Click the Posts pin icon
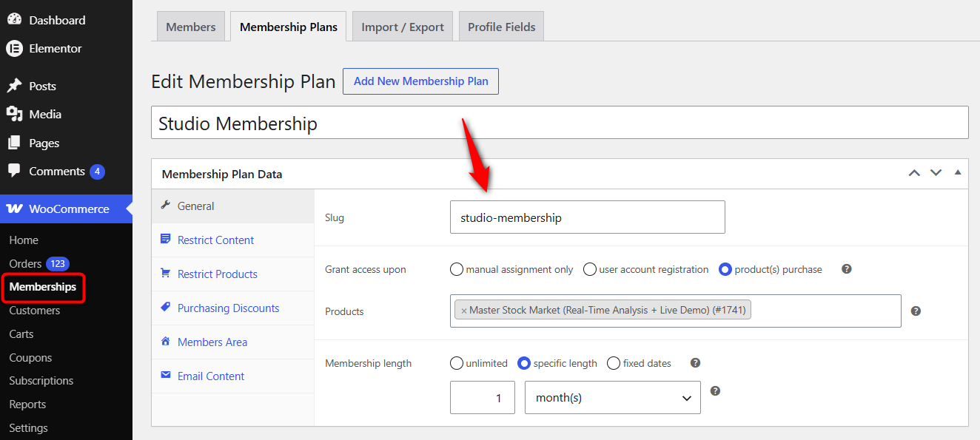 [14, 86]
